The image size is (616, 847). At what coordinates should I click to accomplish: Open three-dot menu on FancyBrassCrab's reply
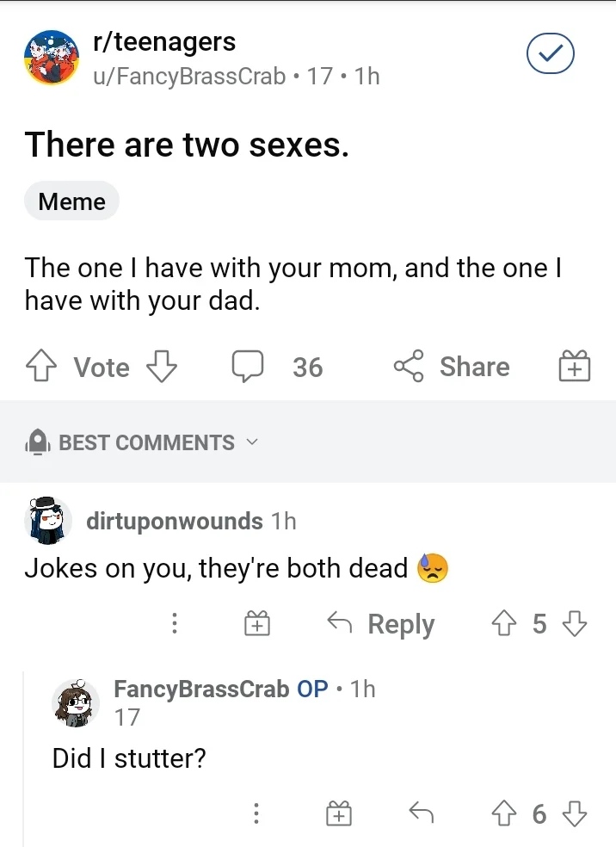[256, 813]
